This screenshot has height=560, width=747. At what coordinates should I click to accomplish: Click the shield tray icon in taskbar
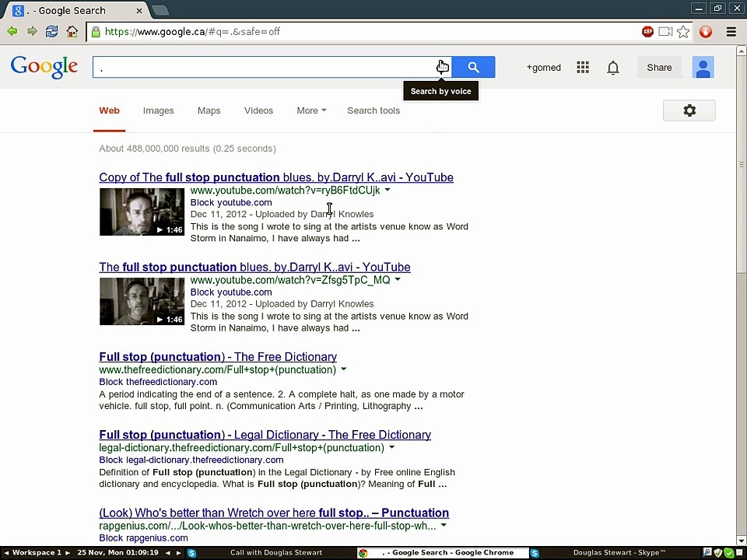tap(718, 553)
